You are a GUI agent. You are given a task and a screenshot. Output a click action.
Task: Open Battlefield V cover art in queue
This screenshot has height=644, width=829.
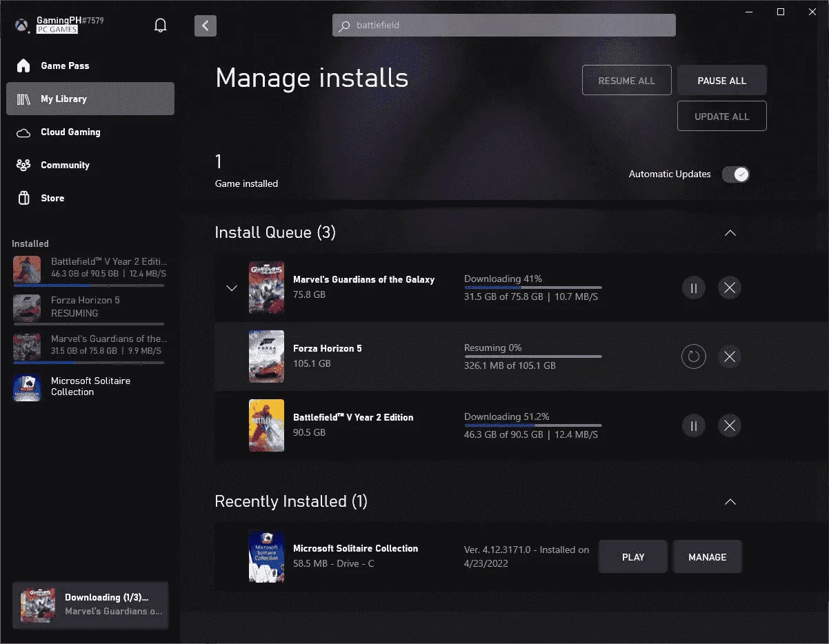coord(266,425)
